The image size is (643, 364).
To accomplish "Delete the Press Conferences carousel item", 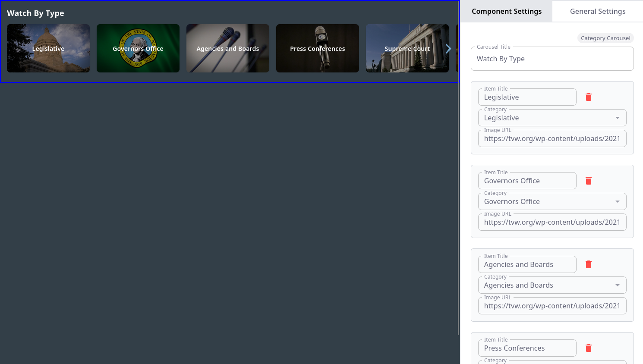I will pos(588,348).
